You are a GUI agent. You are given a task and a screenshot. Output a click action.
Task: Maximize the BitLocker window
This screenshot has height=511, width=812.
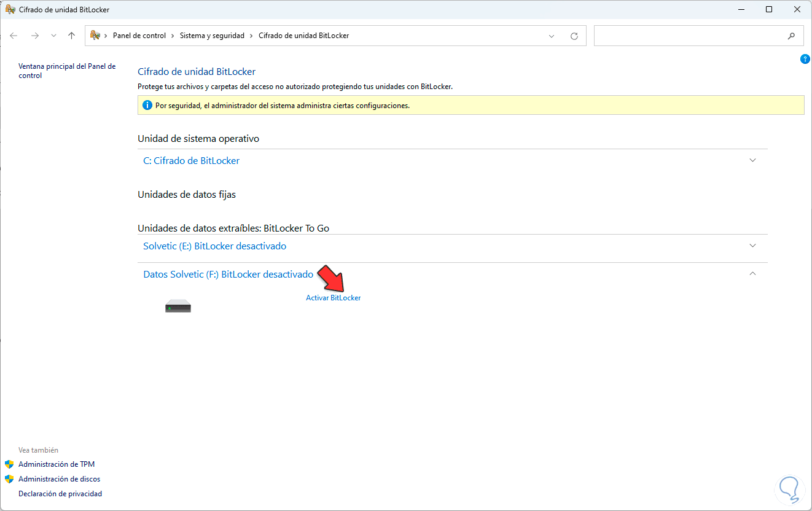769,10
